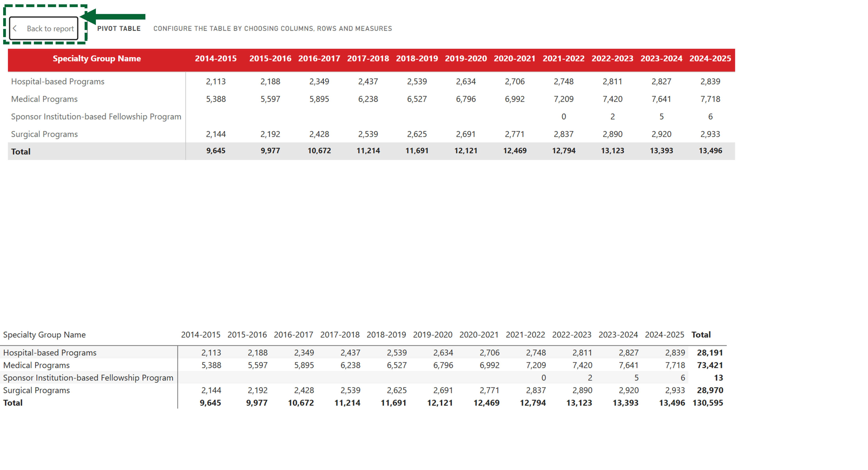
Task: Click the Total row label in upper table
Action: (x=21, y=152)
